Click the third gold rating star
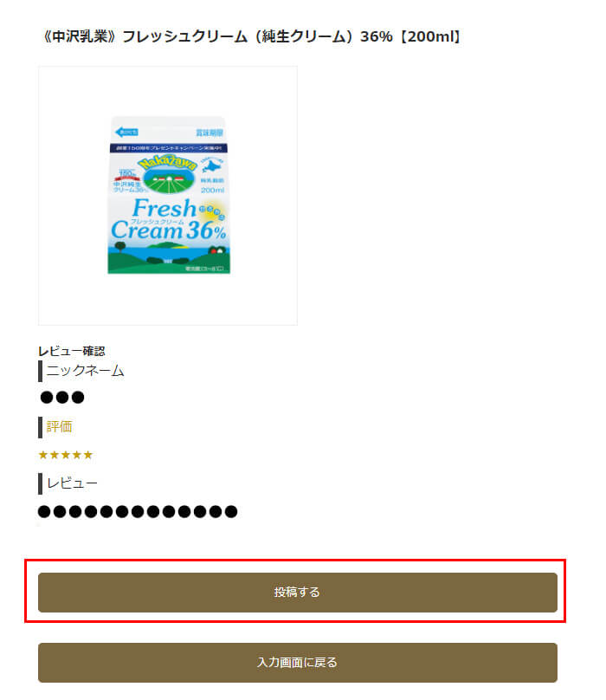The image size is (606, 700). coord(66,455)
